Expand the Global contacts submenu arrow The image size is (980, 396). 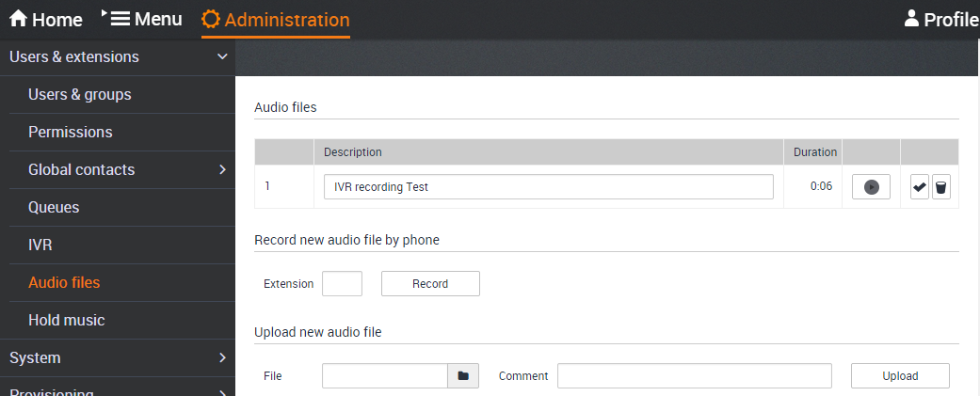coord(222,169)
